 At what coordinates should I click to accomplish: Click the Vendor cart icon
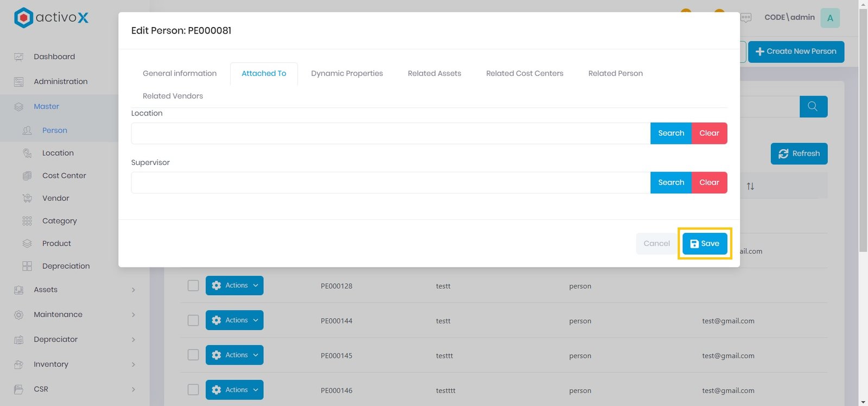tap(27, 199)
